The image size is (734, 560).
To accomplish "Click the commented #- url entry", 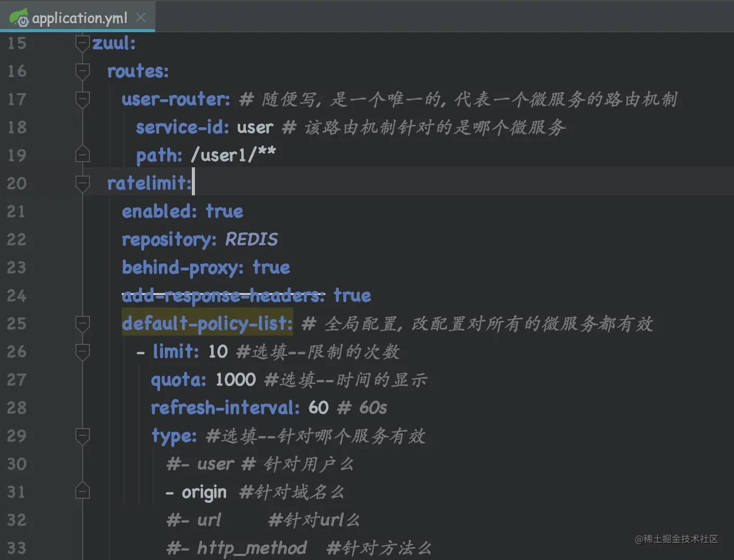I will click(x=193, y=520).
